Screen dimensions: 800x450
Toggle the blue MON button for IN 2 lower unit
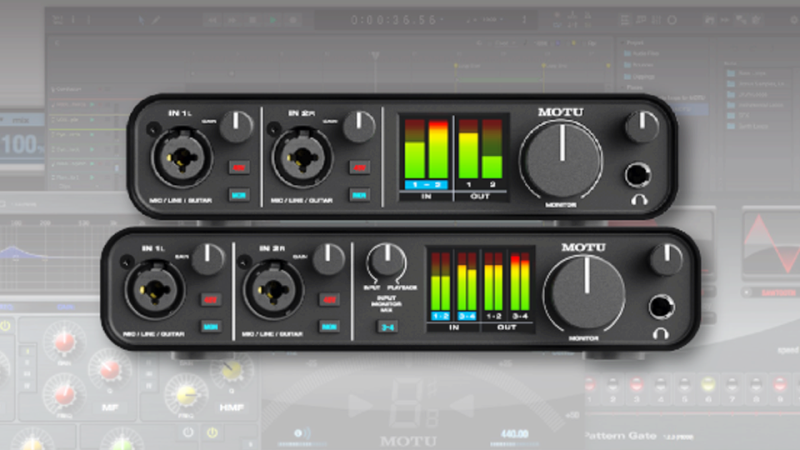330,326
